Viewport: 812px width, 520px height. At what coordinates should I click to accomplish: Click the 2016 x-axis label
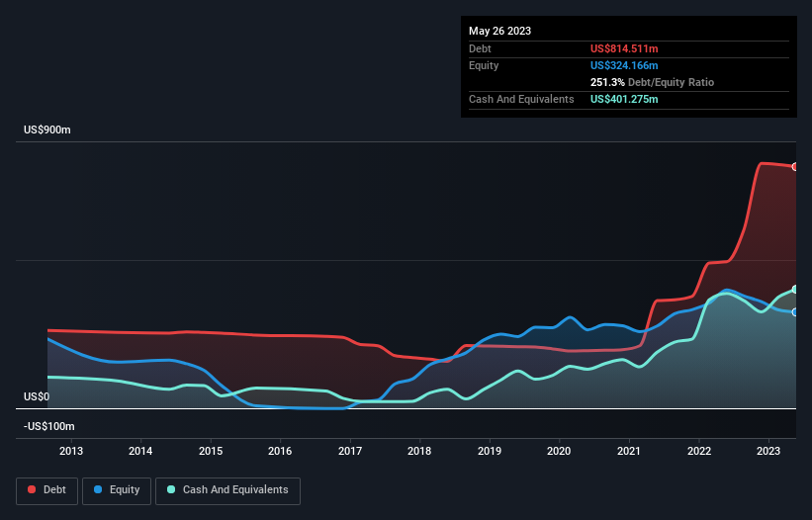point(280,451)
